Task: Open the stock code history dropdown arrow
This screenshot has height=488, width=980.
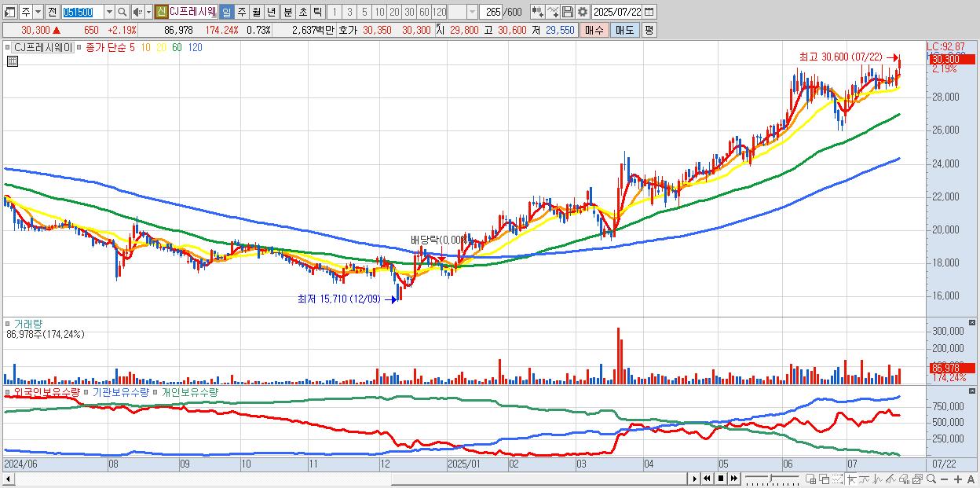Action: (x=109, y=13)
